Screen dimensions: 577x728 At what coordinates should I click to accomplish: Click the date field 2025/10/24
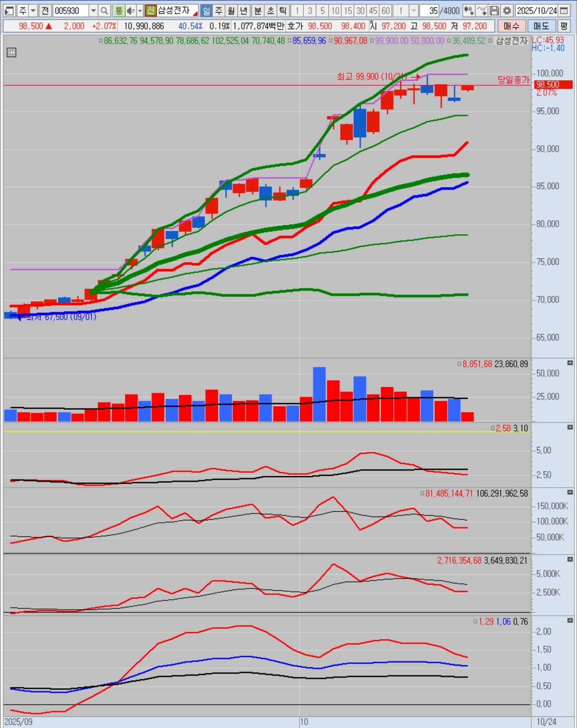point(537,11)
